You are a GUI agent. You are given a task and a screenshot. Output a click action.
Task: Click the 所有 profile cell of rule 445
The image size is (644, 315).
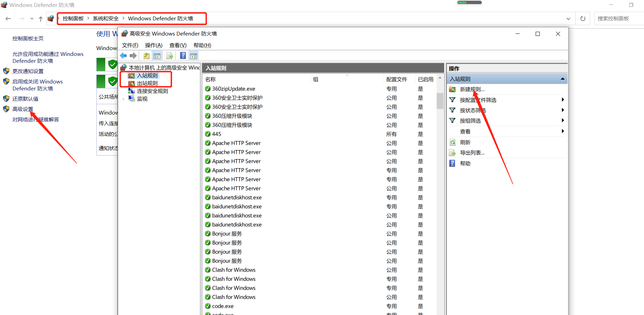point(391,134)
